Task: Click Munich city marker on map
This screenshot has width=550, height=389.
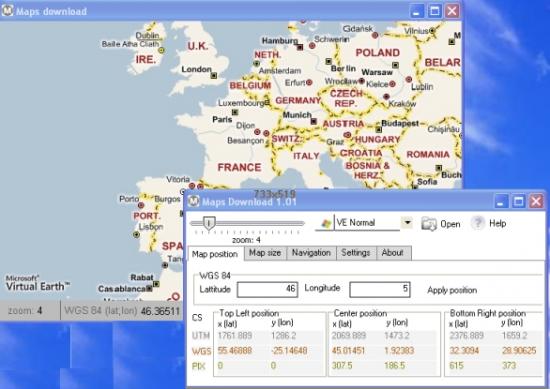Action: pos(314,121)
